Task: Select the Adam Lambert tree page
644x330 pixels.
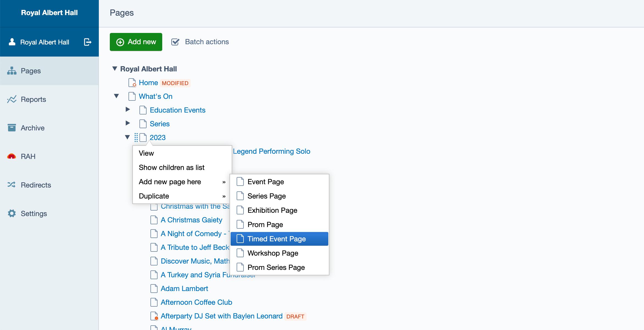Action: 184,289
